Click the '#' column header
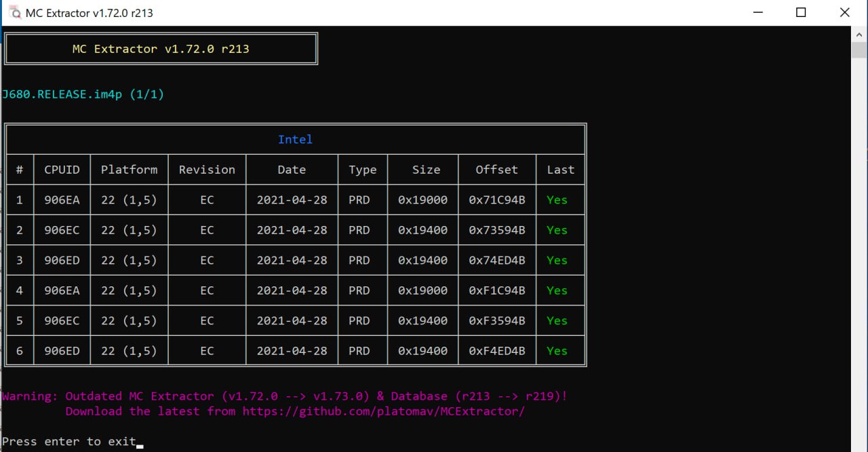The height and width of the screenshot is (452, 868). (20, 170)
